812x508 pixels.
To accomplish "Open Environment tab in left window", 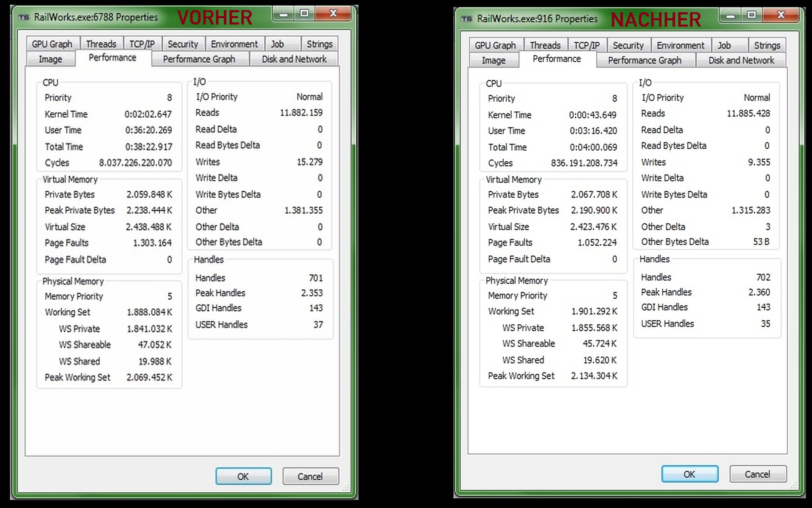I will 234,44.
